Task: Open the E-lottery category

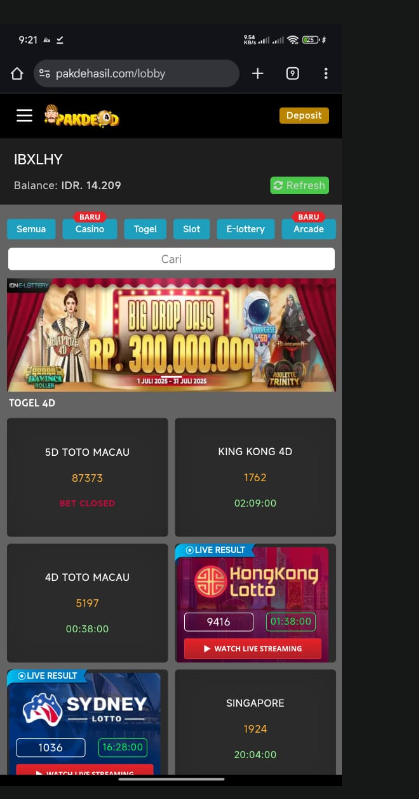Action: coord(246,229)
